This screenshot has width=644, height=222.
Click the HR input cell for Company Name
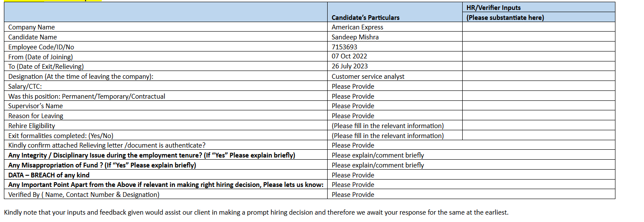click(x=538, y=27)
